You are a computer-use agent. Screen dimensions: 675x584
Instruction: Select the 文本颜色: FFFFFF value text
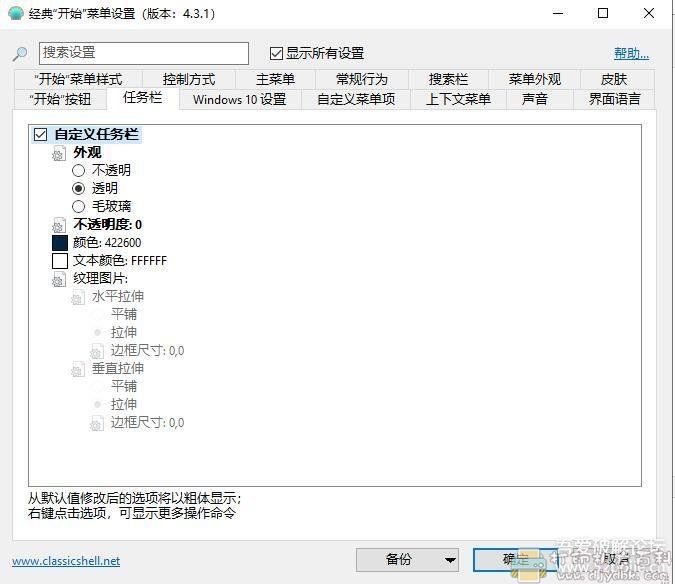tap(120, 261)
